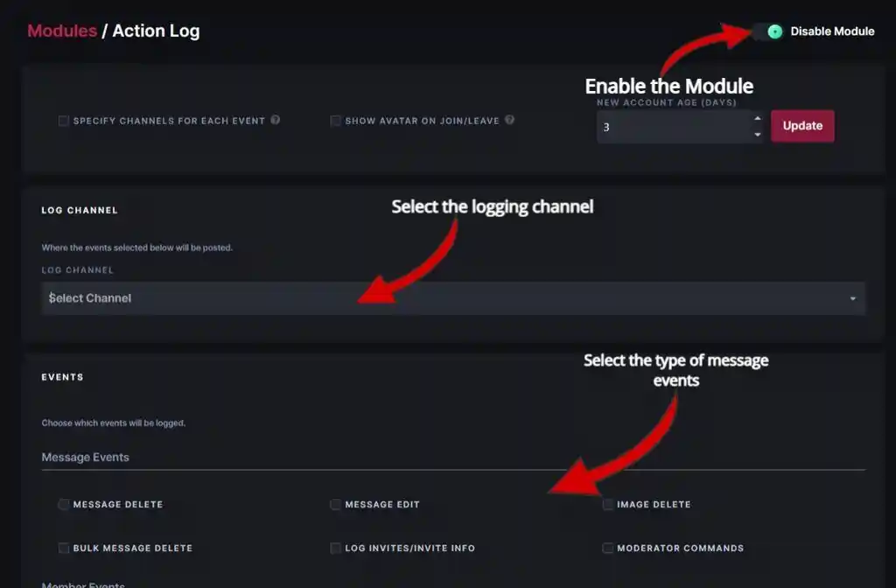Decrease the new account age value
896x588 pixels.
pos(757,134)
